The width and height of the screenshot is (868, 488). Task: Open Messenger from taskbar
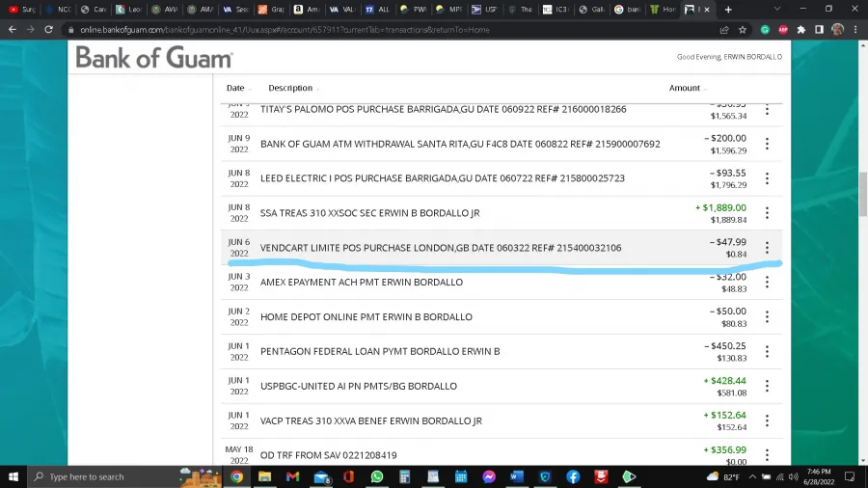click(x=489, y=476)
